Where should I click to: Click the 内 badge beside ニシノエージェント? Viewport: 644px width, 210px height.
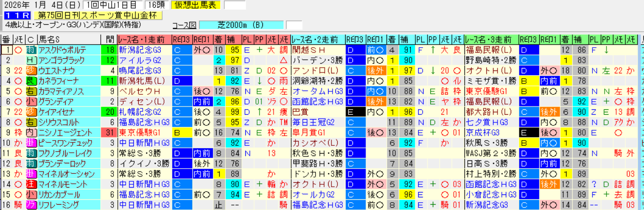[31, 132]
